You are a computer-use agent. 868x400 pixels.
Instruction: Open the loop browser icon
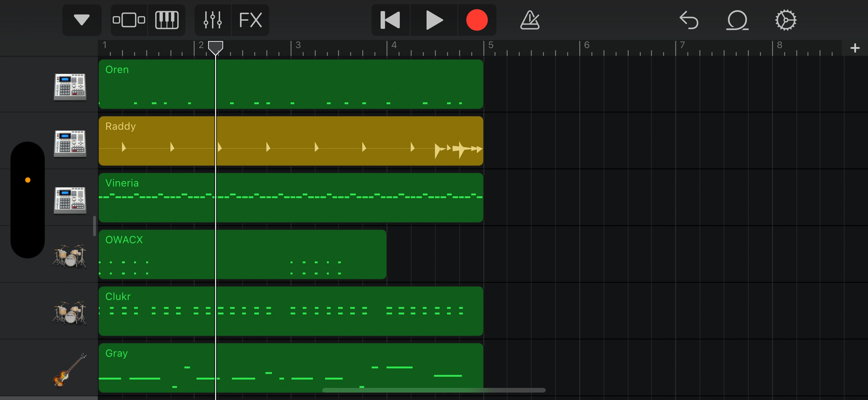(x=737, y=20)
